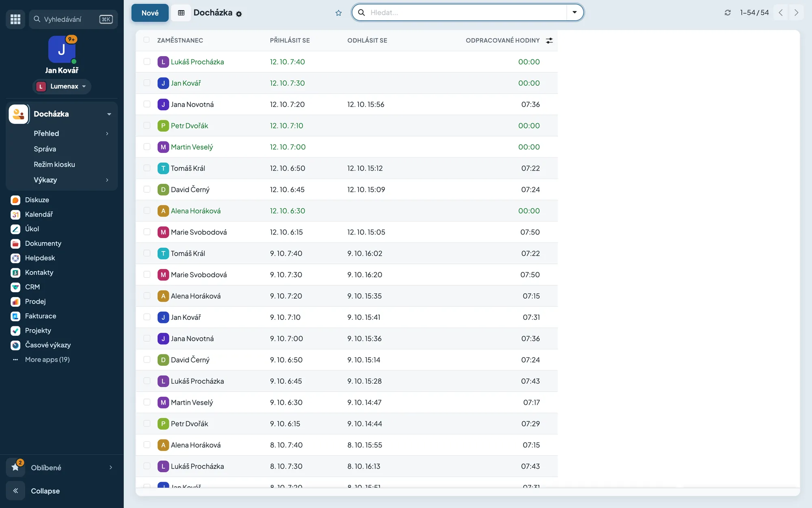Tick checkbox for Marie Svobodová 9.10. 7:30 row
The width and height of the screenshot is (812, 508).
point(147,274)
